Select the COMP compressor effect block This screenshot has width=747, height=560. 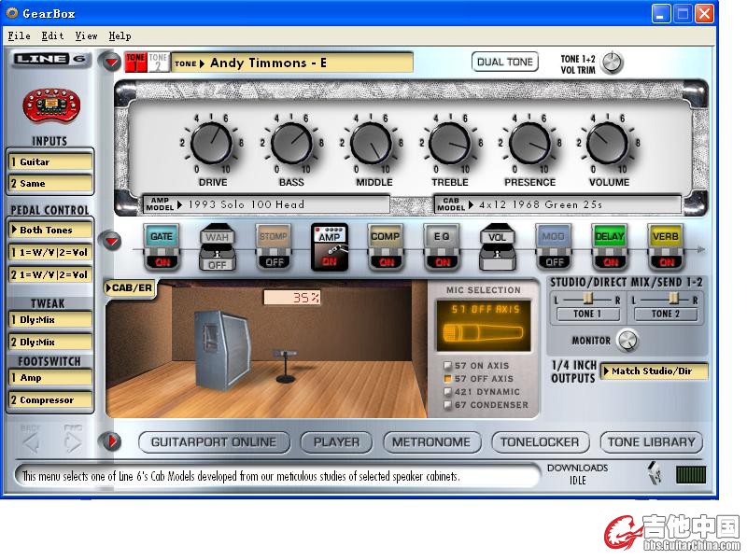pyautogui.click(x=385, y=239)
